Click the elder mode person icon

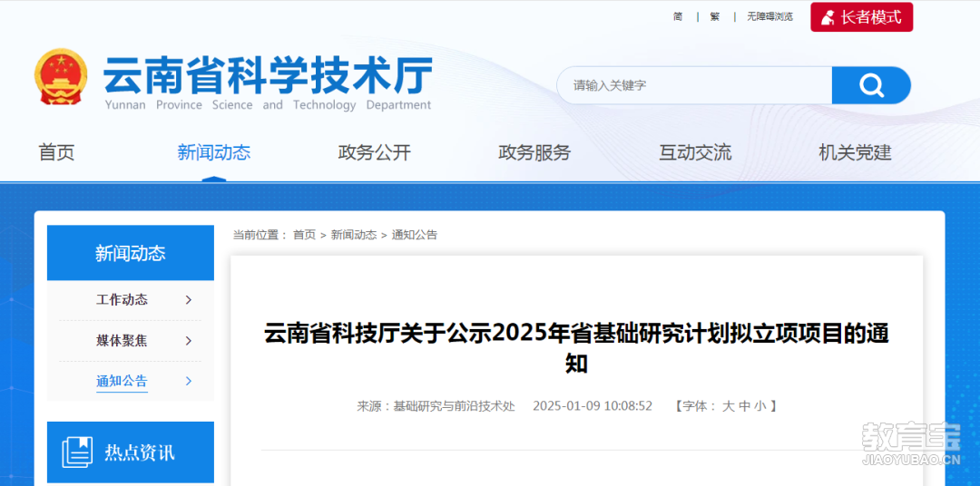pos(828,17)
